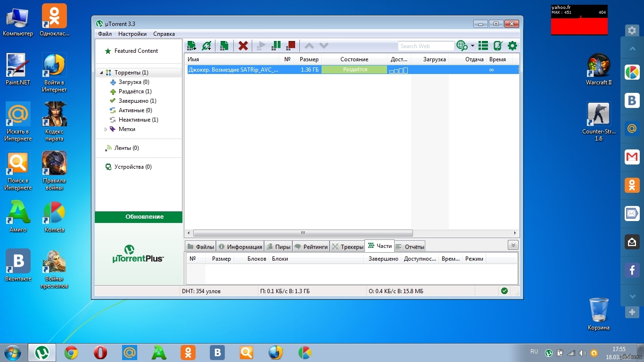Click the Facebook icon in the right sidebar
The height and width of the screenshot is (362, 644).
(632, 270)
